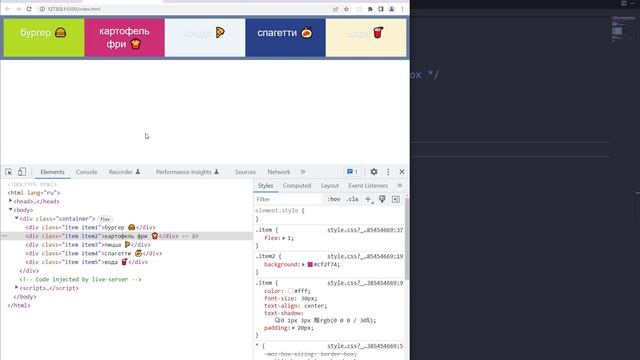The height and width of the screenshot is (360, 640).
Task: Toggle the .cls class editor button
Action: 352,199
